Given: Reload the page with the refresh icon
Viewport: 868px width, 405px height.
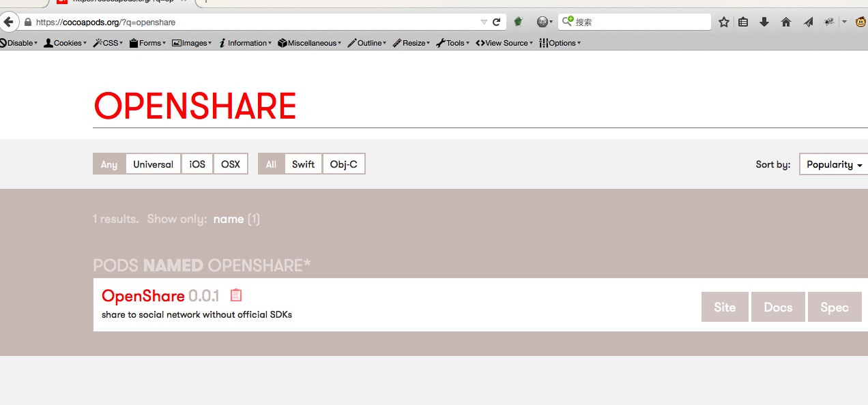Looking at the screenshot, I should click(497, 22).
